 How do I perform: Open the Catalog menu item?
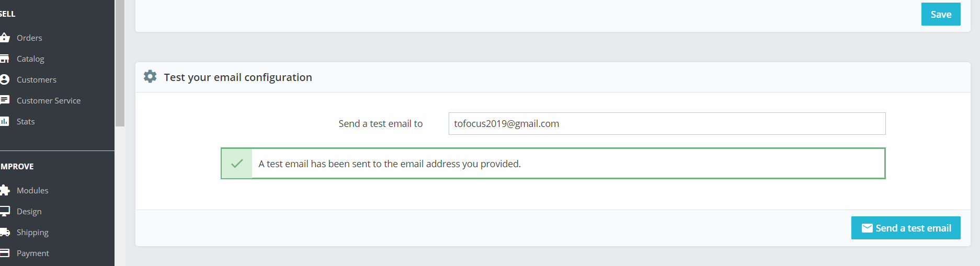pos(30,59)
